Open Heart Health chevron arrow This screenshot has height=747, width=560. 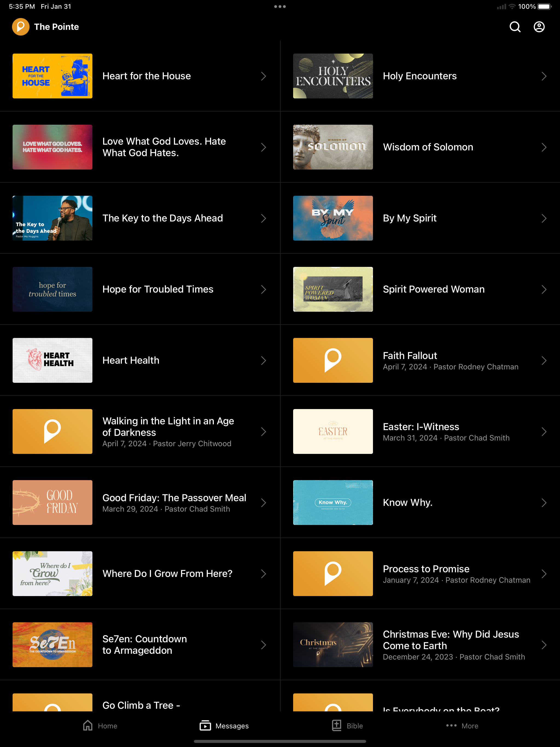tap(263, 360)
